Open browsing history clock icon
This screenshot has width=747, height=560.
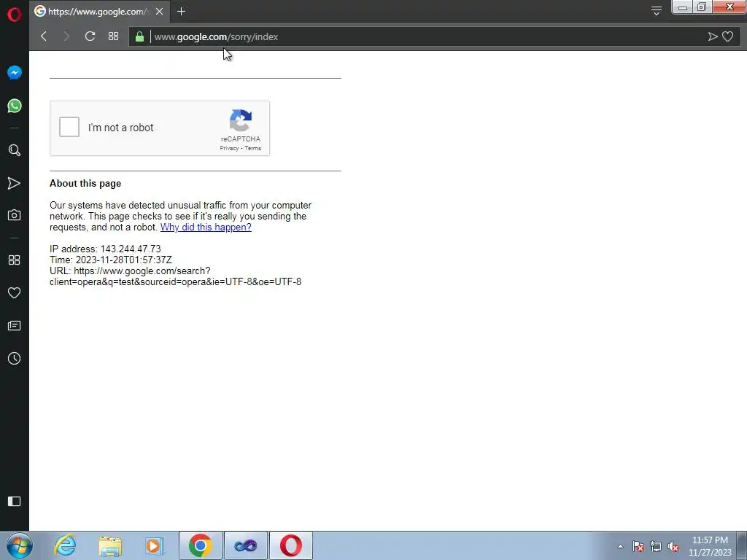[15, 359]
